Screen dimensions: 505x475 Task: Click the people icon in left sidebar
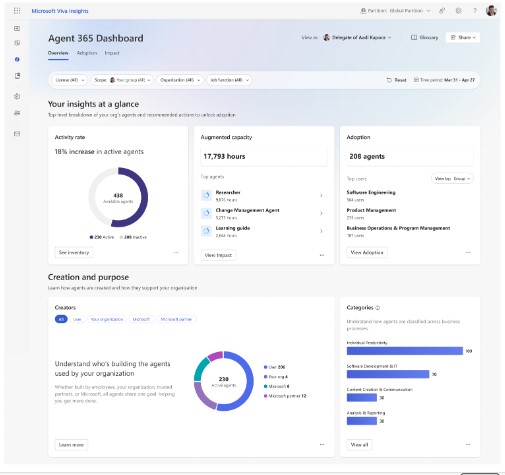17,113
